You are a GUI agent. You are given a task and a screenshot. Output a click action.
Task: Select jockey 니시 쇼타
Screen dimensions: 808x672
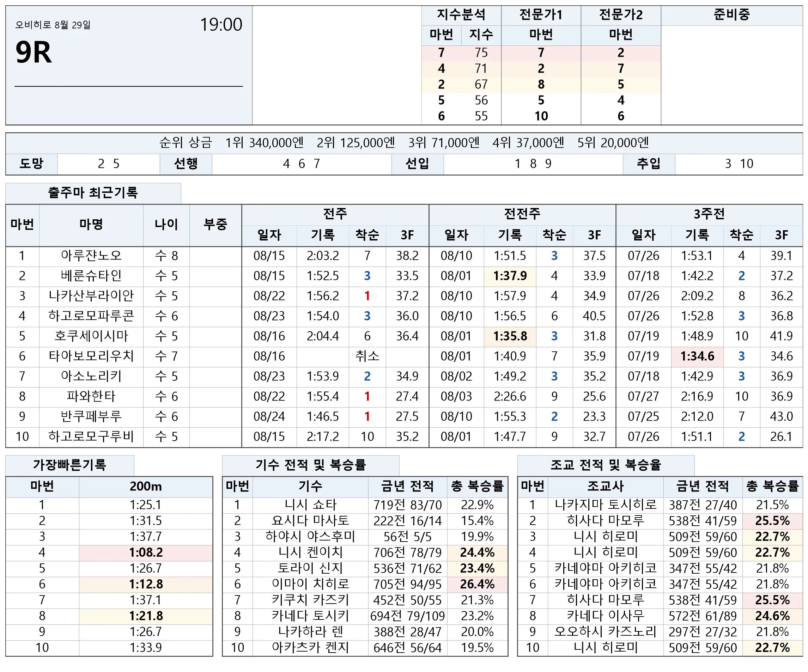(310, 505)
